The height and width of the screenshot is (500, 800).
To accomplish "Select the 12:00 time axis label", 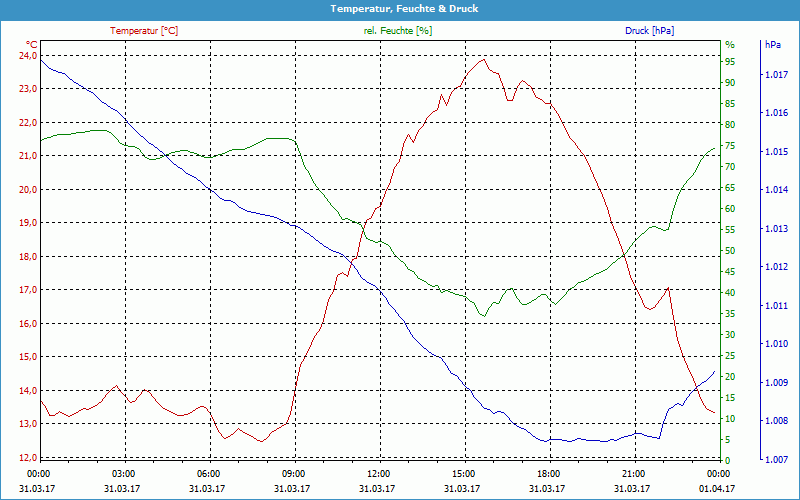I will (x=379, y=472).
